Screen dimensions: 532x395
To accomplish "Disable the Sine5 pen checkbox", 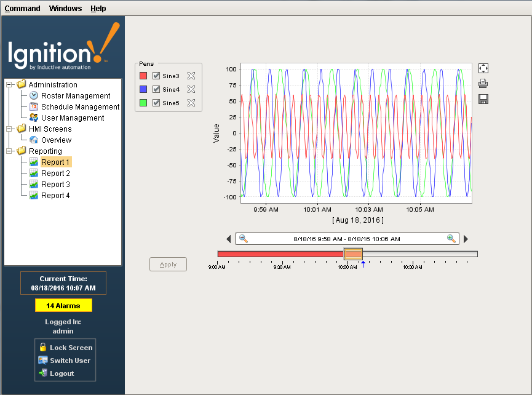I will [156, 103].
